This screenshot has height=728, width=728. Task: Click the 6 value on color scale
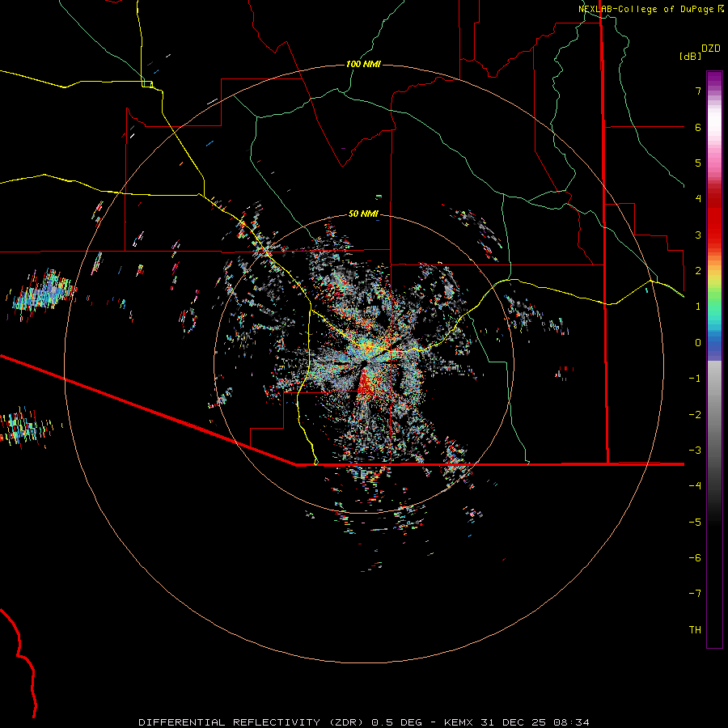(698, 127)
